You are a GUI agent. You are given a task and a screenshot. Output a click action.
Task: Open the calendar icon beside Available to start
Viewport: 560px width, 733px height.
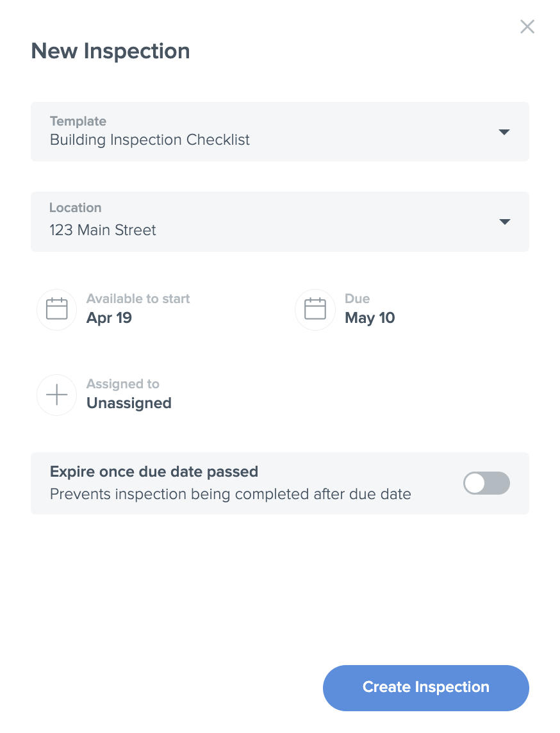(56, 309)
